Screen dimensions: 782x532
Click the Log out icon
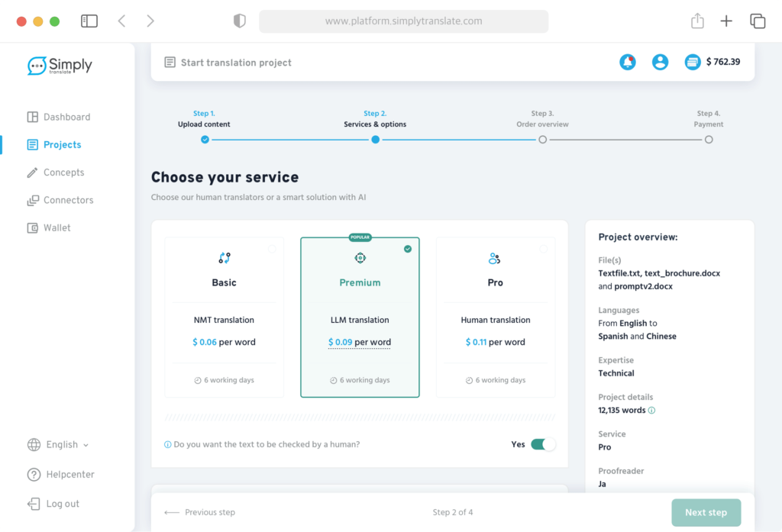(x=34, y=504)
